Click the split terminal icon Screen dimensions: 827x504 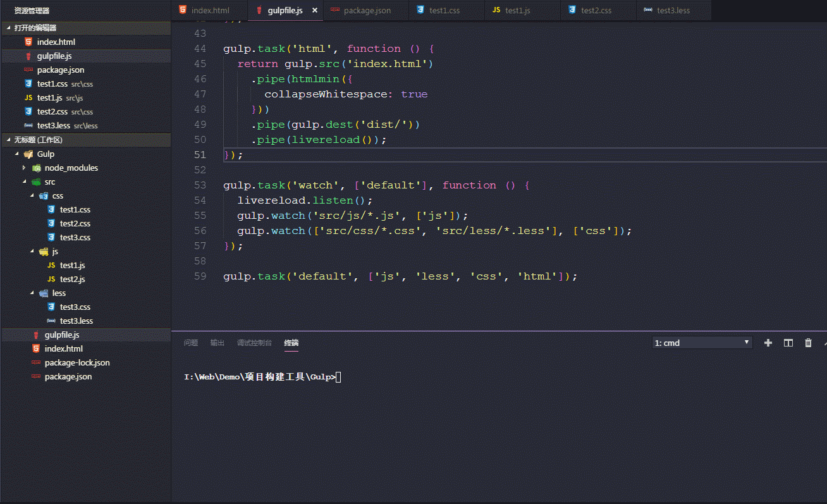788,343
